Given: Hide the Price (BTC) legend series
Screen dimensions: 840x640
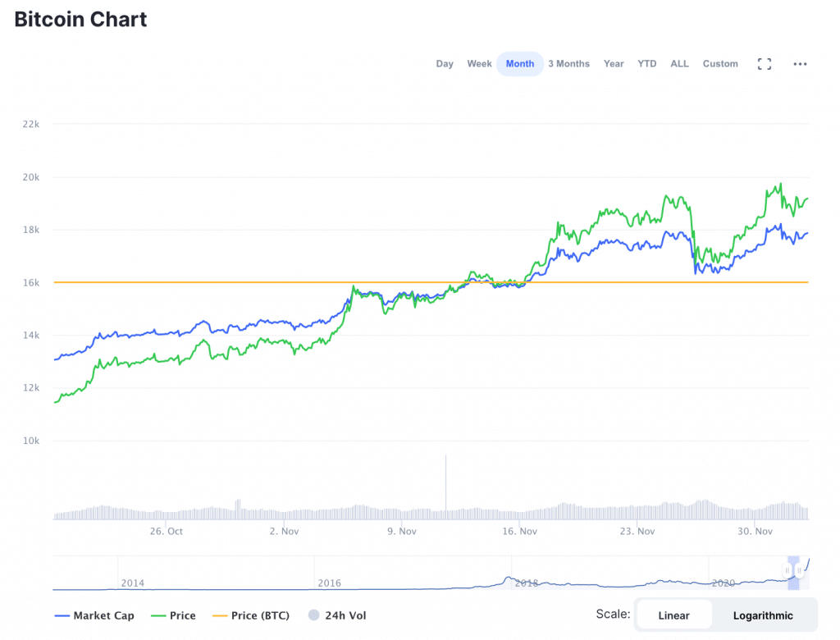Looking at the screenshot, I should [x=250, y=615].
